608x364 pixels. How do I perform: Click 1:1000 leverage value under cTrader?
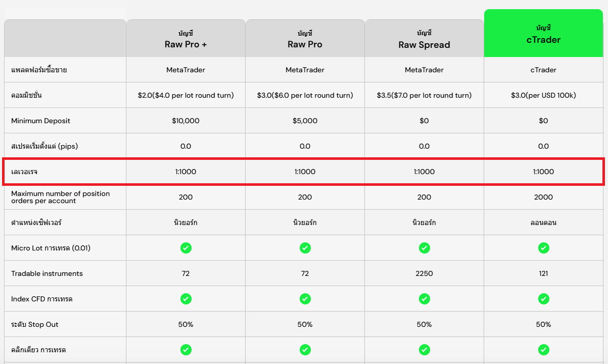tap(543, 172)
